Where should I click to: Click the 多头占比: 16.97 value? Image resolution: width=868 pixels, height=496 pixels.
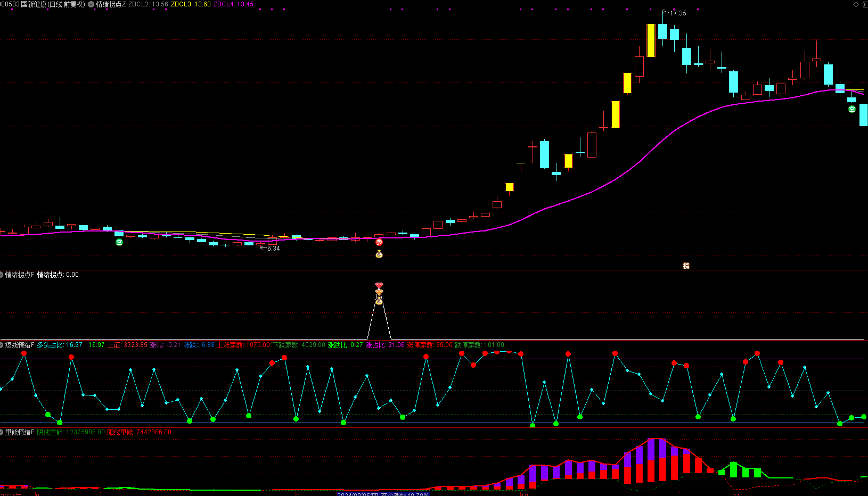tap(60, 345)
